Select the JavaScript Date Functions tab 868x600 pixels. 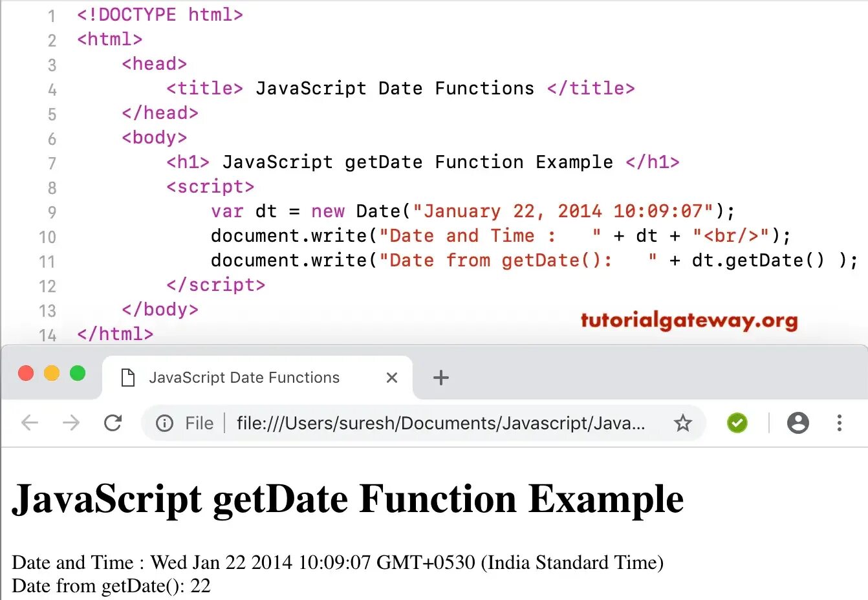click(x=257, y=378)
